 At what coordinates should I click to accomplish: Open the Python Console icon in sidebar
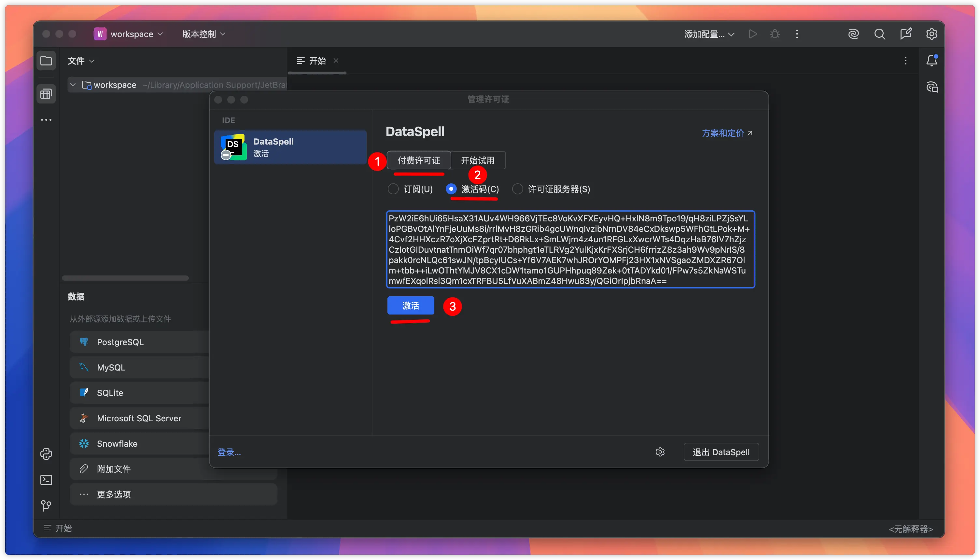coord(46,454)
